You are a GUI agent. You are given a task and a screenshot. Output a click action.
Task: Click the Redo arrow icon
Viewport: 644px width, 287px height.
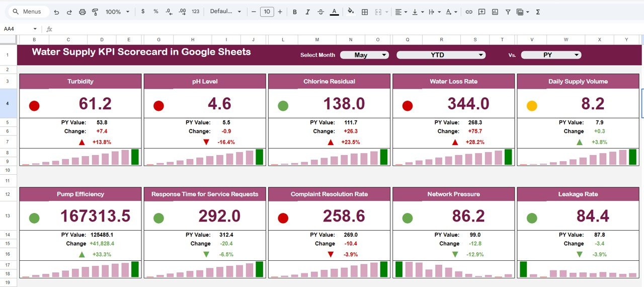coord(69,12)
